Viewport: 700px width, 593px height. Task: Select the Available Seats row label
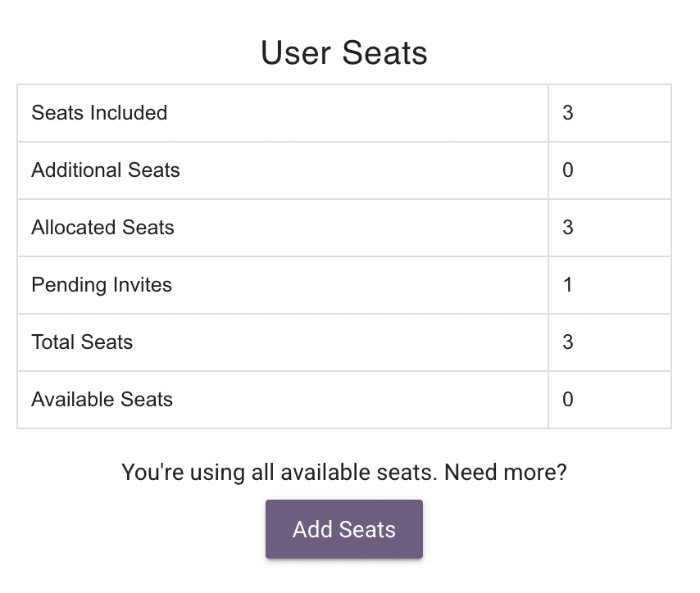[102, 400]
